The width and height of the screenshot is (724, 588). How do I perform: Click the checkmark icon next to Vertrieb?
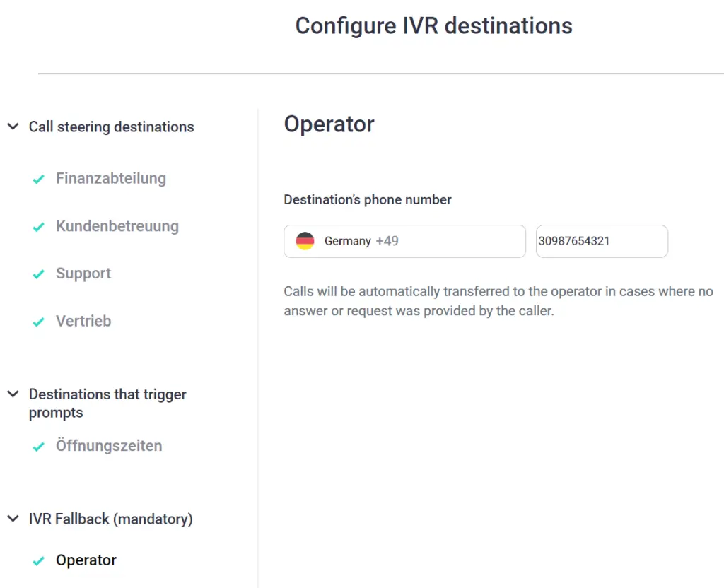(x=39, y=322)
